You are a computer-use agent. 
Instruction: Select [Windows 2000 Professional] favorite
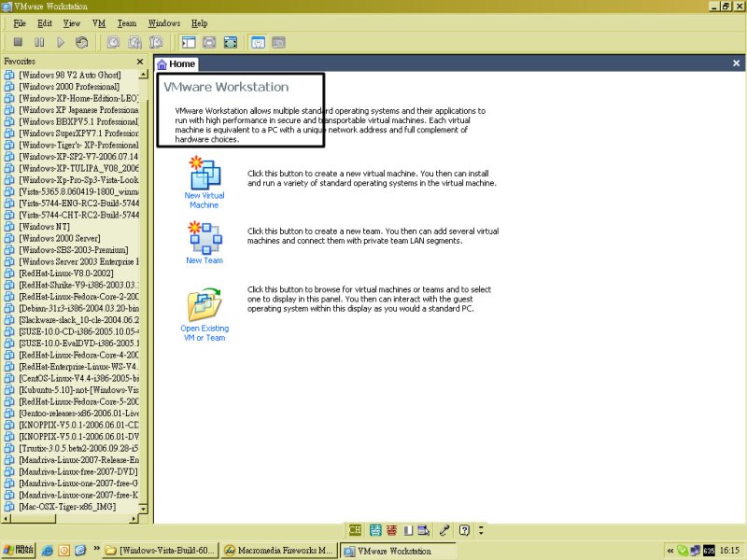click(69, 87)
